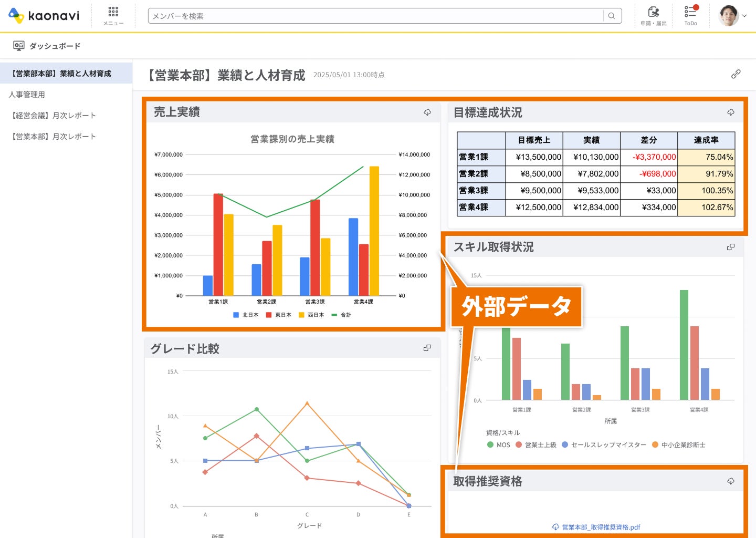Open スキル取得状況 panel in a new window

click(731, 247)
